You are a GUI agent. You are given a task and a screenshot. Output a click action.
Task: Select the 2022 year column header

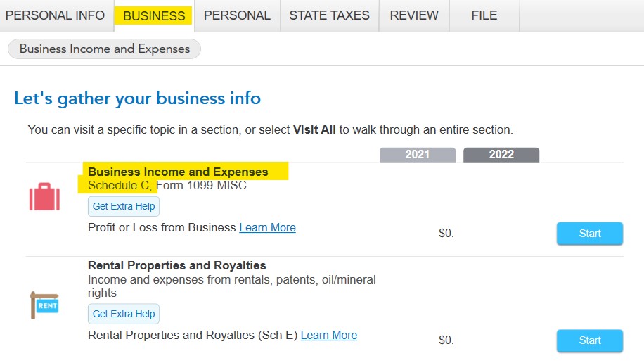[x=501, y=155]
